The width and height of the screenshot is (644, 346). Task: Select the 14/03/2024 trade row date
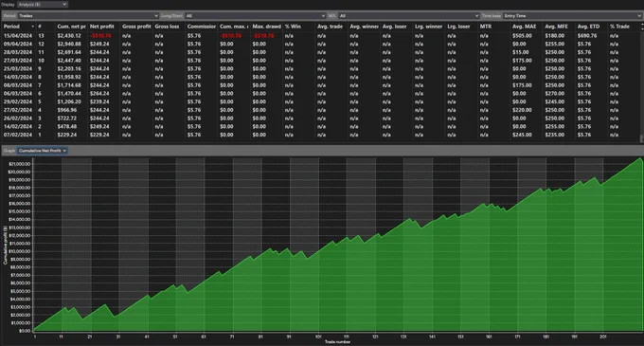point(18,77)
